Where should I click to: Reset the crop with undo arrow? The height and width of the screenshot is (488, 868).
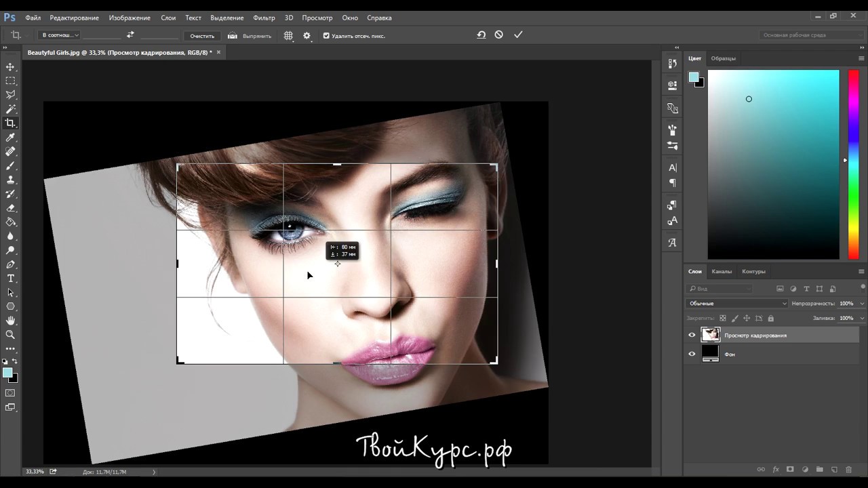tap(481, 35)
